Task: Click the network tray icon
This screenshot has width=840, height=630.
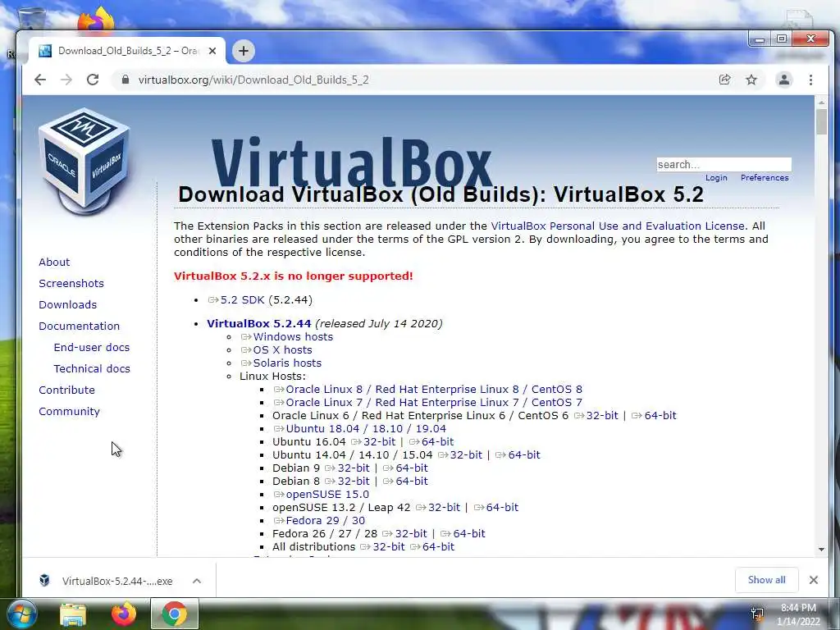Action: tap(757, 614)
